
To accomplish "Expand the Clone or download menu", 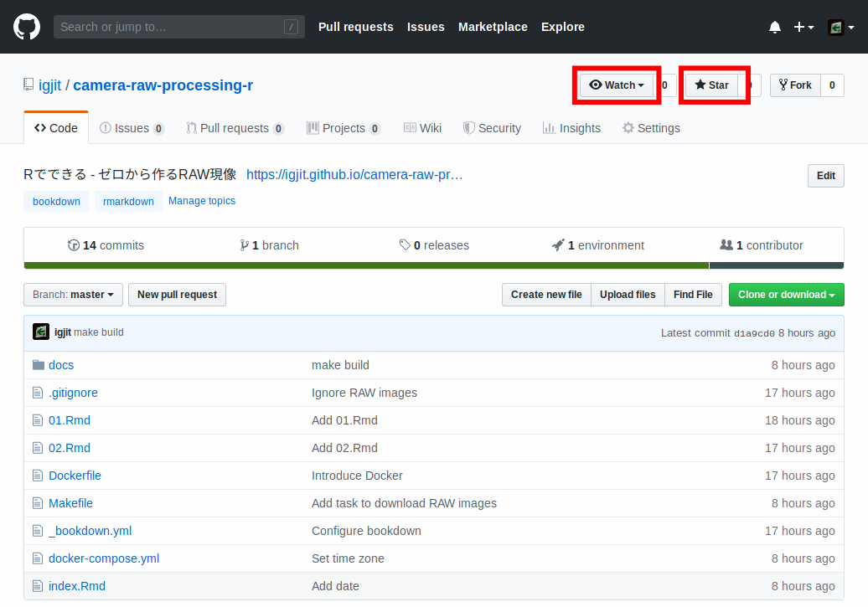I will click(786, 295).
